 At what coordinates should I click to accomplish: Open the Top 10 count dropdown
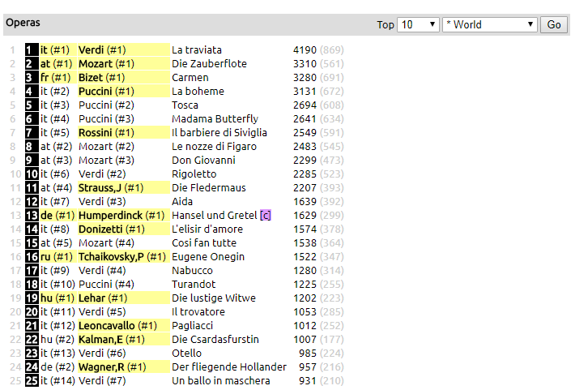coord(418,24)
